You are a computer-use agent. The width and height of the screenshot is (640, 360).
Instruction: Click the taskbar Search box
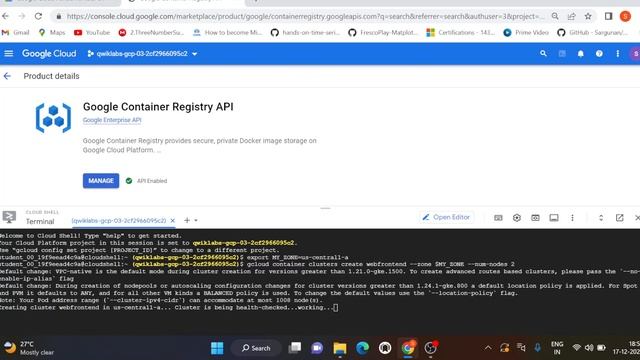pos(256,348)
